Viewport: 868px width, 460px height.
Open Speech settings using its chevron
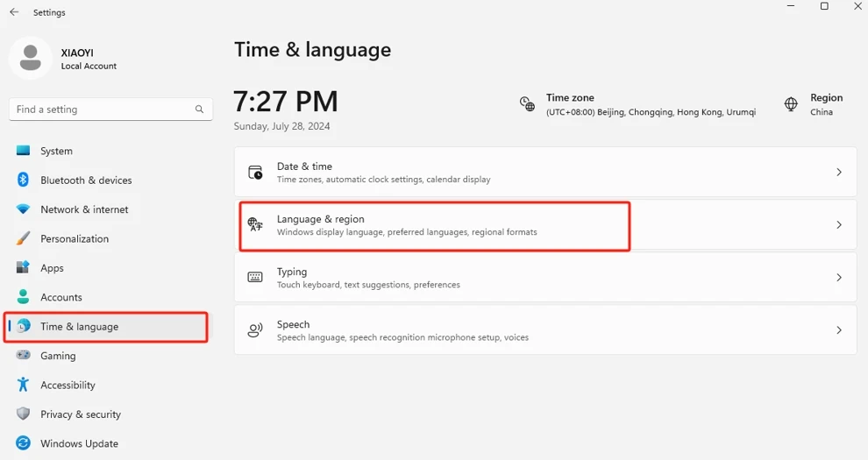tap(839, 330)
